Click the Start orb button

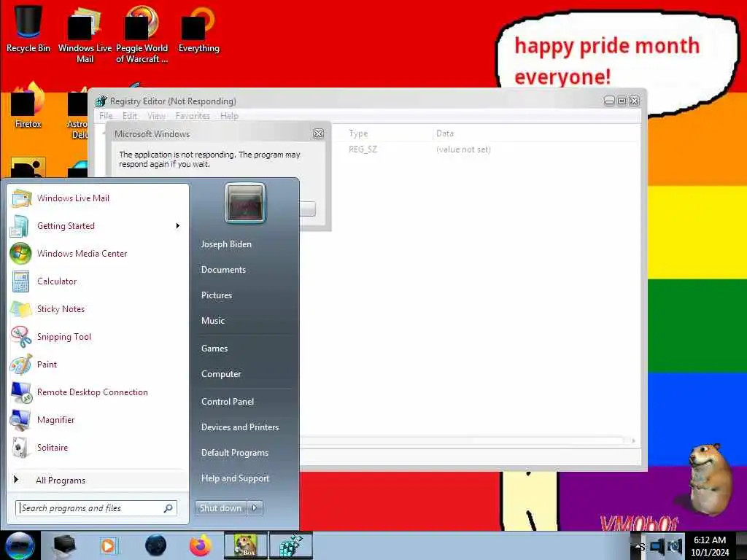(x=20, y=545)
